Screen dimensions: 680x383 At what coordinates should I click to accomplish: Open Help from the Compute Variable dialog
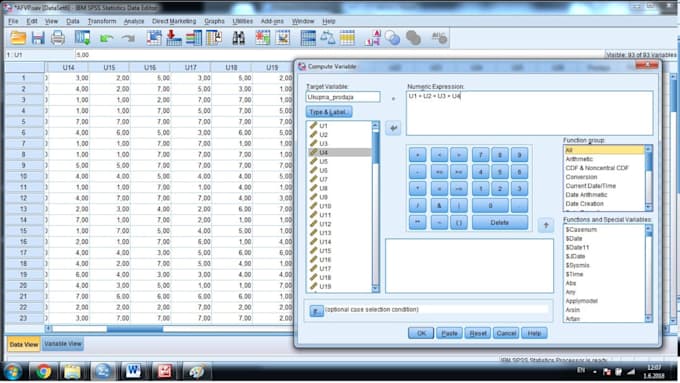(534, 333)
